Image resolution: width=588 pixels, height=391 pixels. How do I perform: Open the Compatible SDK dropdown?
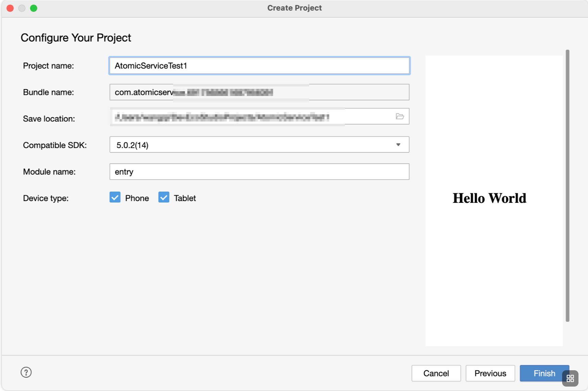tap(259, 145)
